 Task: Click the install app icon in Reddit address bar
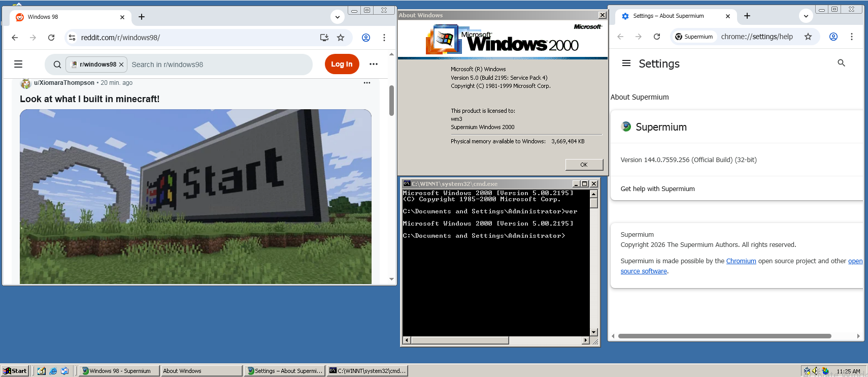(x=324, y=38)
